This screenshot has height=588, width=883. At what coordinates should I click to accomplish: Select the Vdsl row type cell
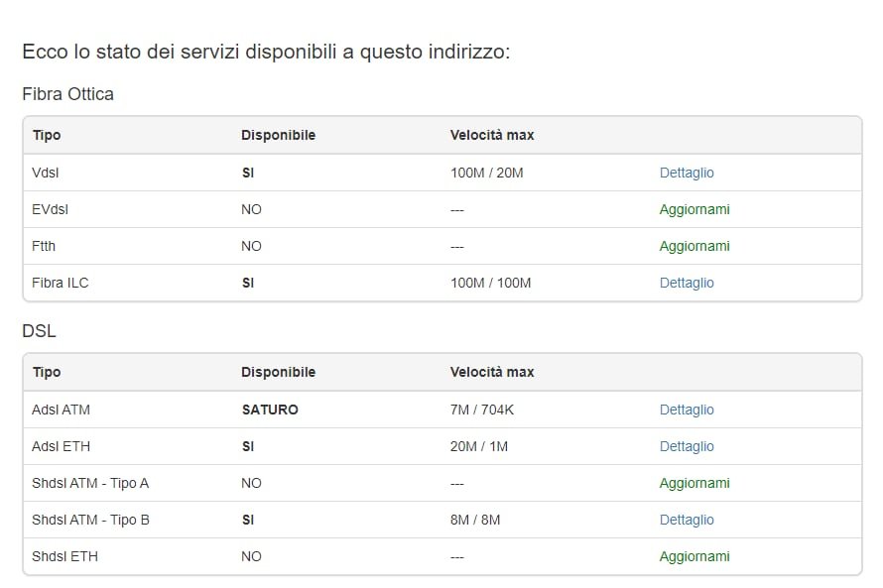[45, 173]
